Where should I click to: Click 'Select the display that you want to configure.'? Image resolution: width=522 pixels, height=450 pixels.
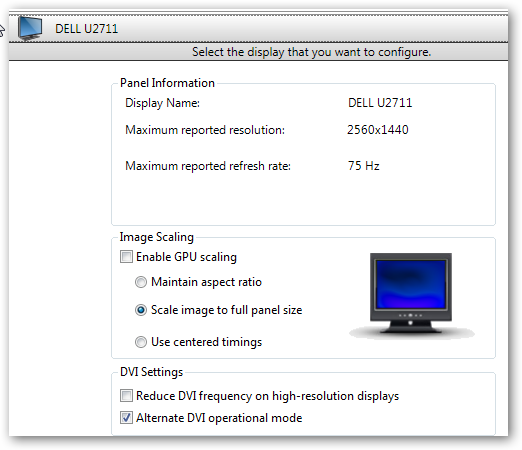tap(311, 52)
